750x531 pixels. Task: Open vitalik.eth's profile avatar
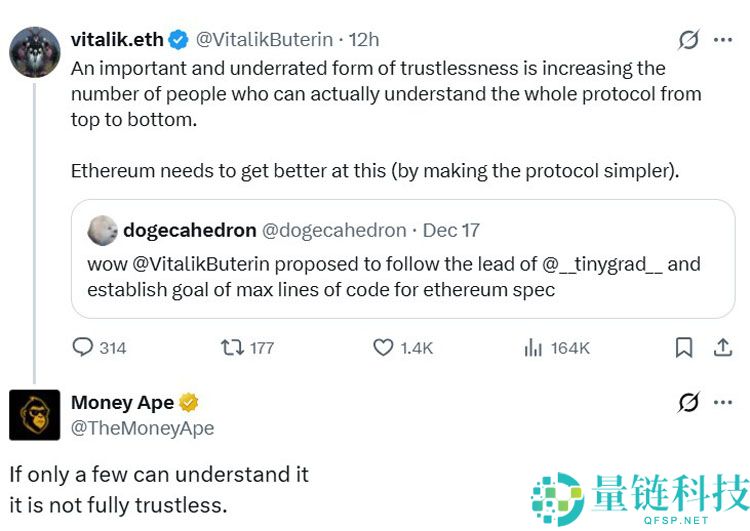[35, 52]
